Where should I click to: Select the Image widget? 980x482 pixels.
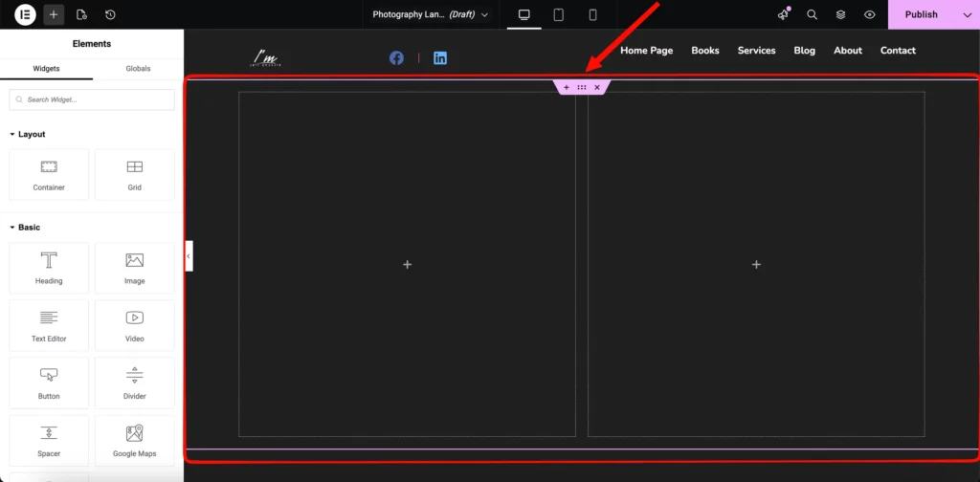coord(134,268)
